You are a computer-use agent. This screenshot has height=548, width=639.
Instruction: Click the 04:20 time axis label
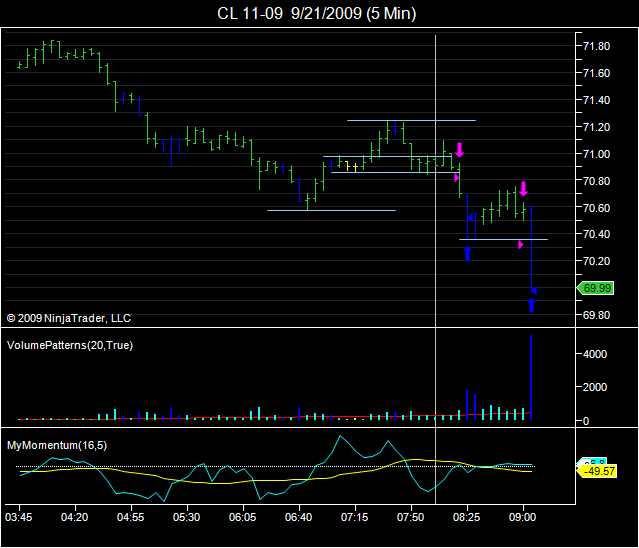tap(75, 517)
